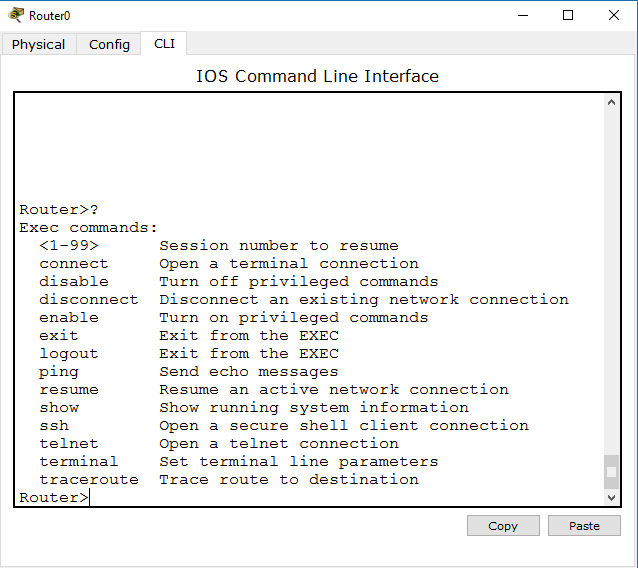Click the Router0 window icon
Screen dimensions: 638x568
click(16, 15)
